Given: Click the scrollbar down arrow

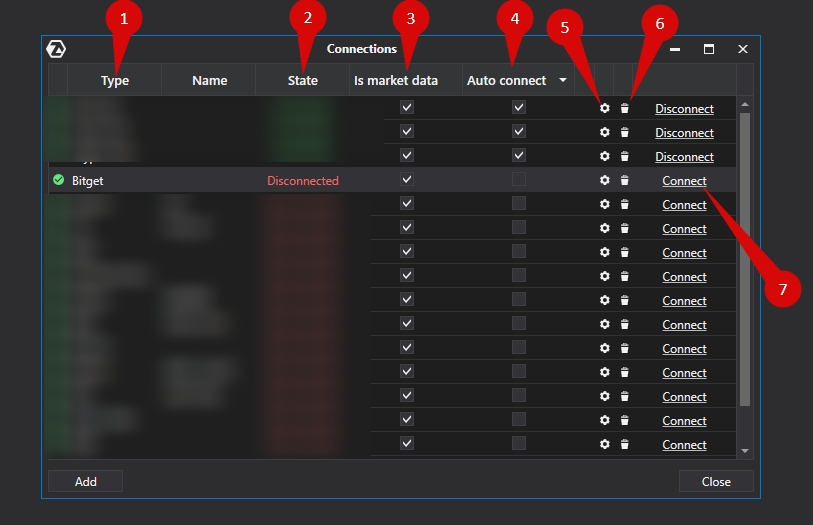Looking at the screenshot, I should pyautogui.click(x=744, y=452).
